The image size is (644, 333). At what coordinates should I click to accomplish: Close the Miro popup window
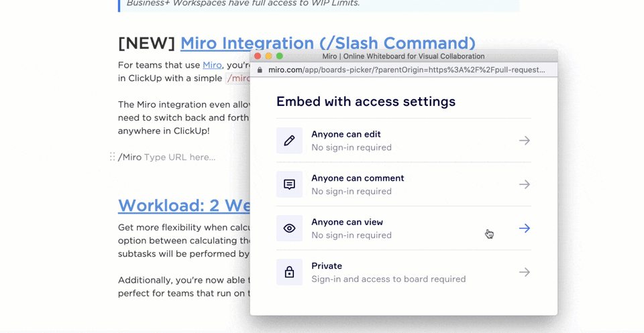coord(258,56)
